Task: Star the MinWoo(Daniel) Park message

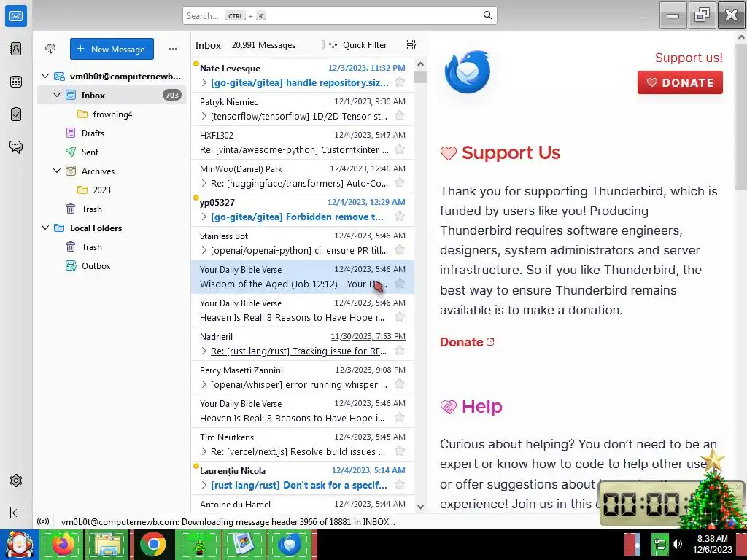Action: (x=400, y=182)
